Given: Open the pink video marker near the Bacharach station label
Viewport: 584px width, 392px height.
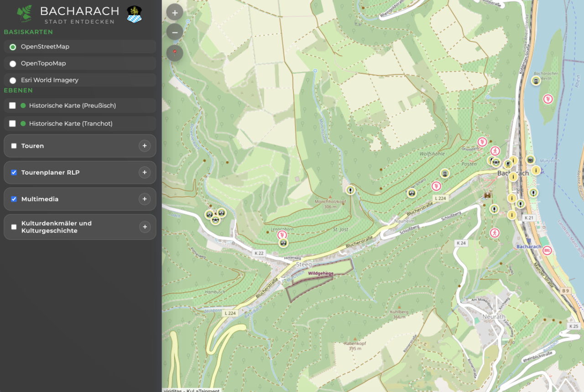Looking at the screenshot, I should pyautogui.click(x=547, y=250).
